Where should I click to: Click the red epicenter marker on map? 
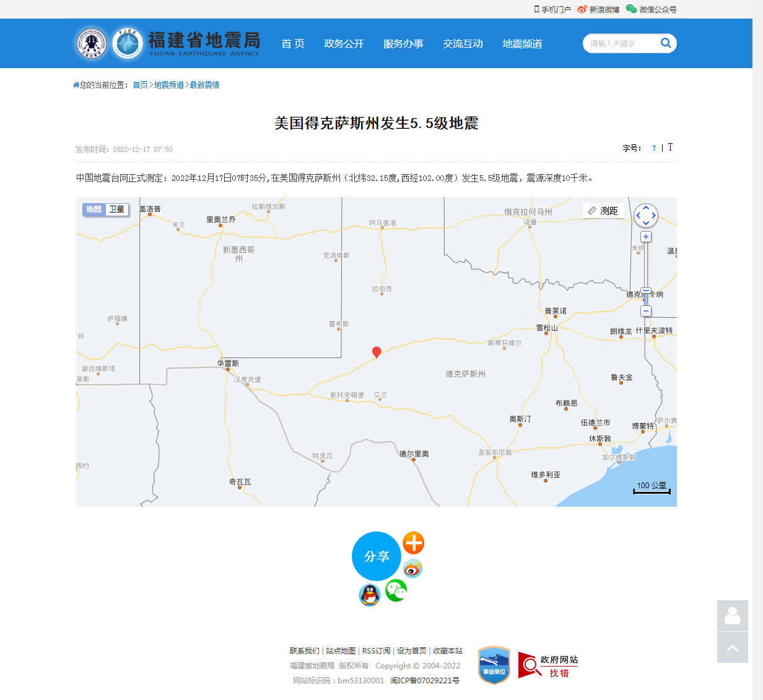[x=376, y=352]
